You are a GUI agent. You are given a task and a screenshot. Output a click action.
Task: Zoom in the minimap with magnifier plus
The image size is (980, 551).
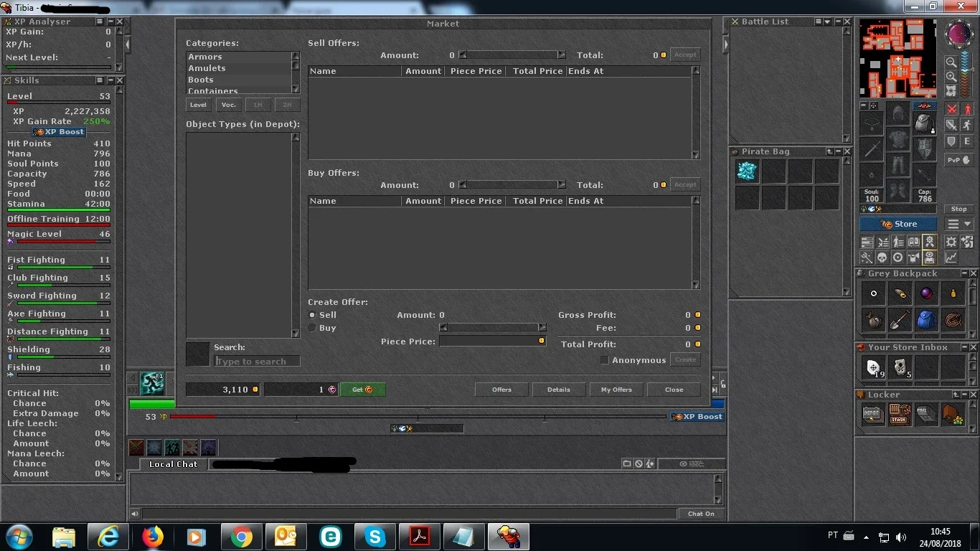(951, 76)
